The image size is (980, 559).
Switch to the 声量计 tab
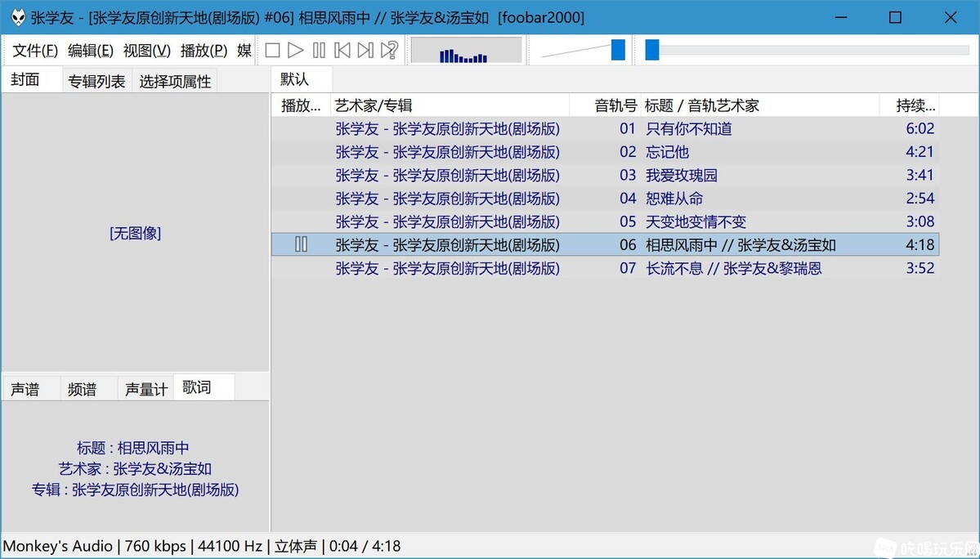(x=146, y=389)
